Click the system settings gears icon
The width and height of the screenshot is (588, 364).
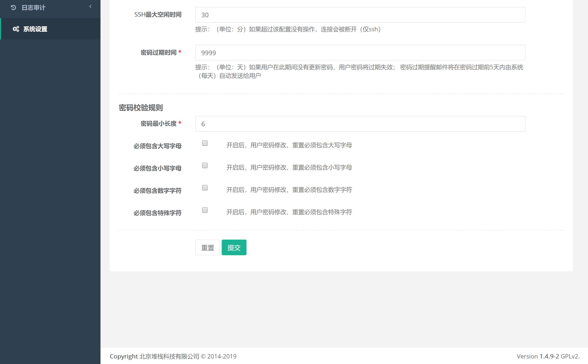click(16, 29)
